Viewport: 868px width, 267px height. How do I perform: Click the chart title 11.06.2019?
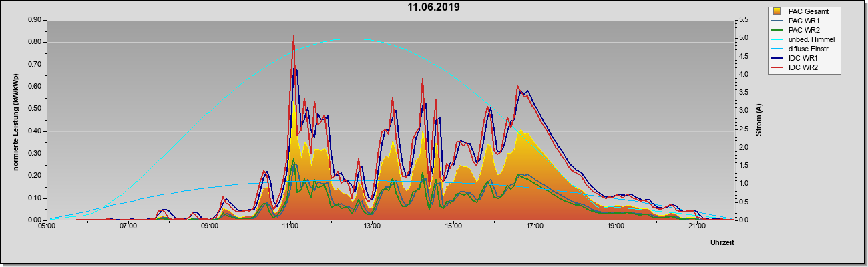(434, 7)
